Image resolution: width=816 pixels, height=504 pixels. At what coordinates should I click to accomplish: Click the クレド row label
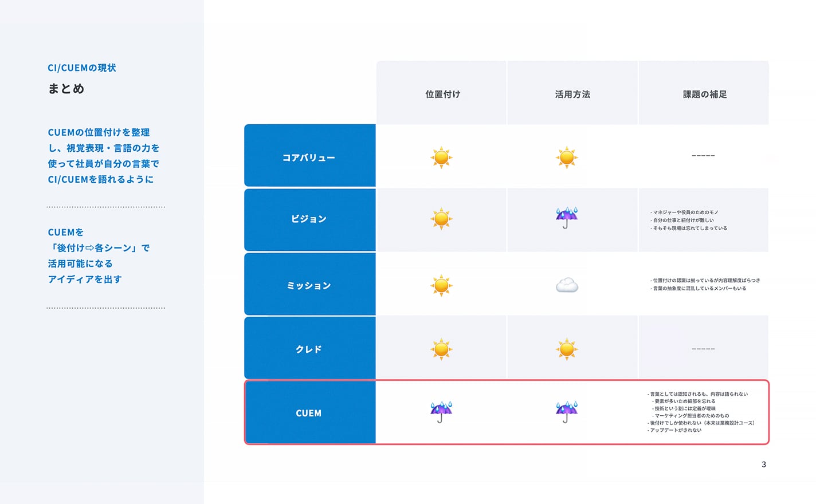point(310,348)
